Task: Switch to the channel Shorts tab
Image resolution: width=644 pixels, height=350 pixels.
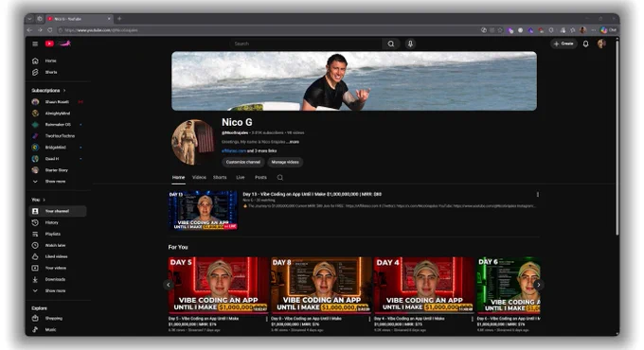Action: (x=220, y=178)
